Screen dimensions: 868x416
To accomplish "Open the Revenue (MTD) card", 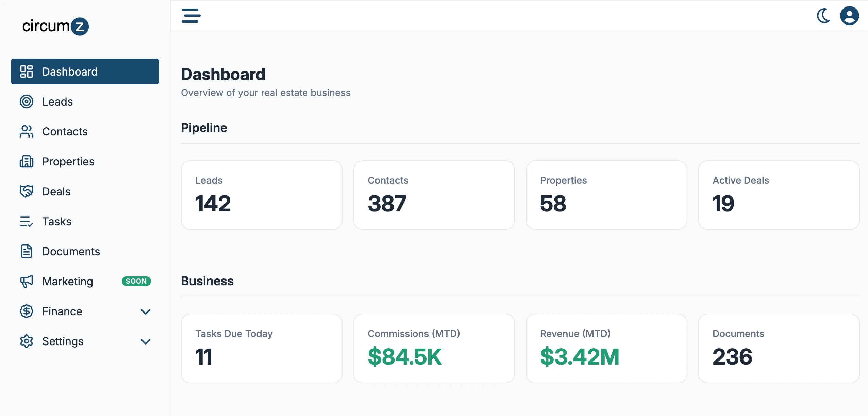I will click(x=606, y=348).
